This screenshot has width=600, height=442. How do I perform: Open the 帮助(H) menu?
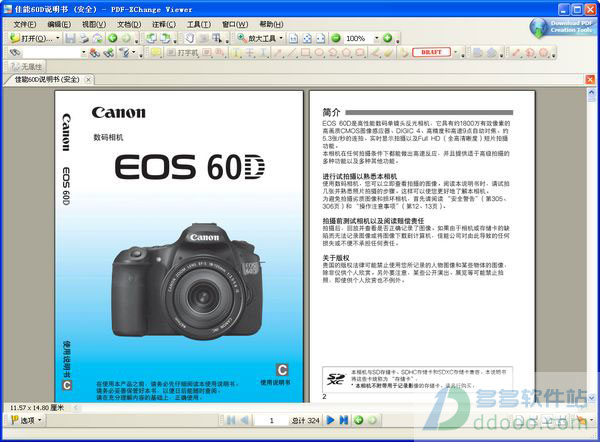(271, 24)
